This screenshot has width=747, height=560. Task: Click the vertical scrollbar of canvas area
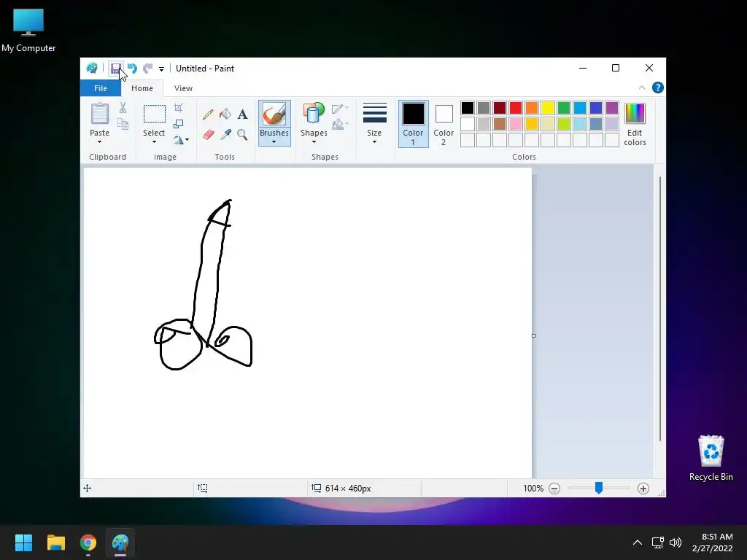click(659, 308)
